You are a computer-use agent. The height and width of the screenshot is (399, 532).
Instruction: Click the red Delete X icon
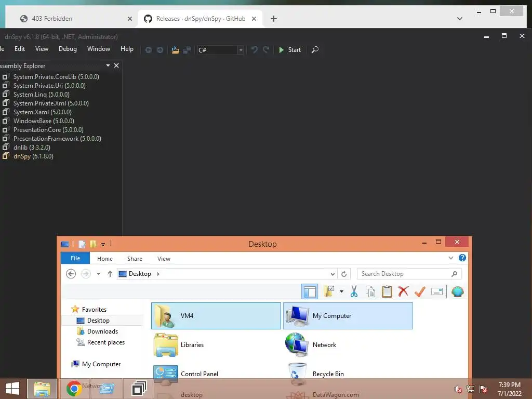tap(403, 291)
